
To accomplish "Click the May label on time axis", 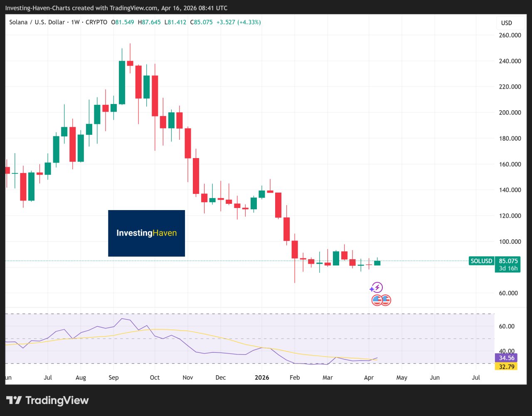I will pos(402,378).
